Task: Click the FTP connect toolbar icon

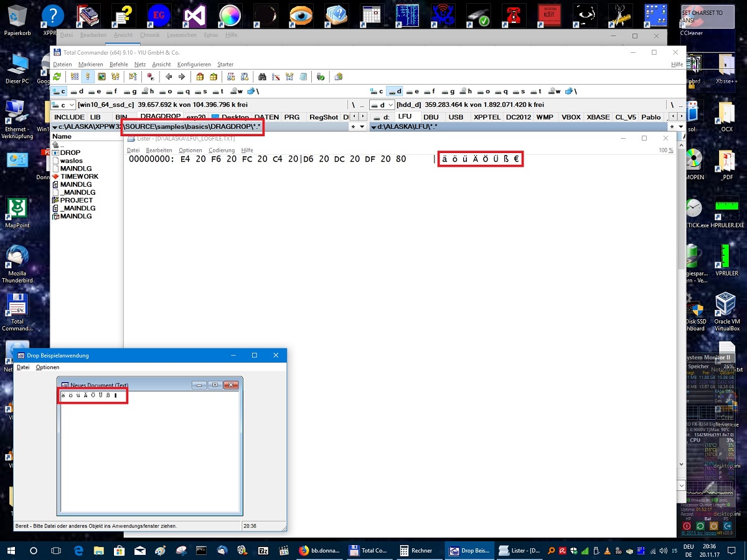Action: point(230,77)
